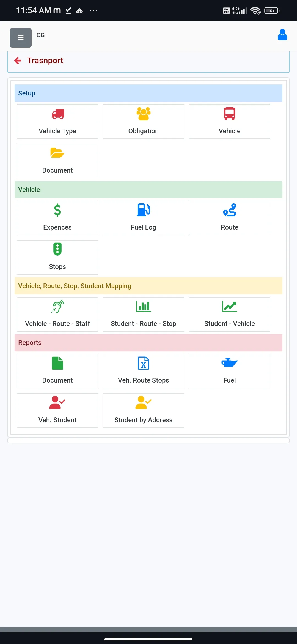This screenshot has height=644, width=297.
Task: Click the Student - Vehicle label
Action: [230, 324]
